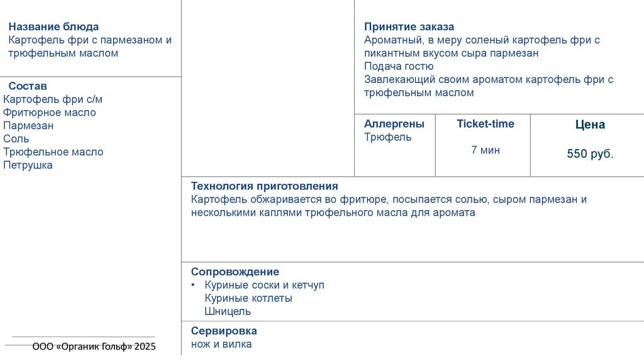Click the 'Сопровождение' section heading
644x361 pixels.
[x=235, y=272]
